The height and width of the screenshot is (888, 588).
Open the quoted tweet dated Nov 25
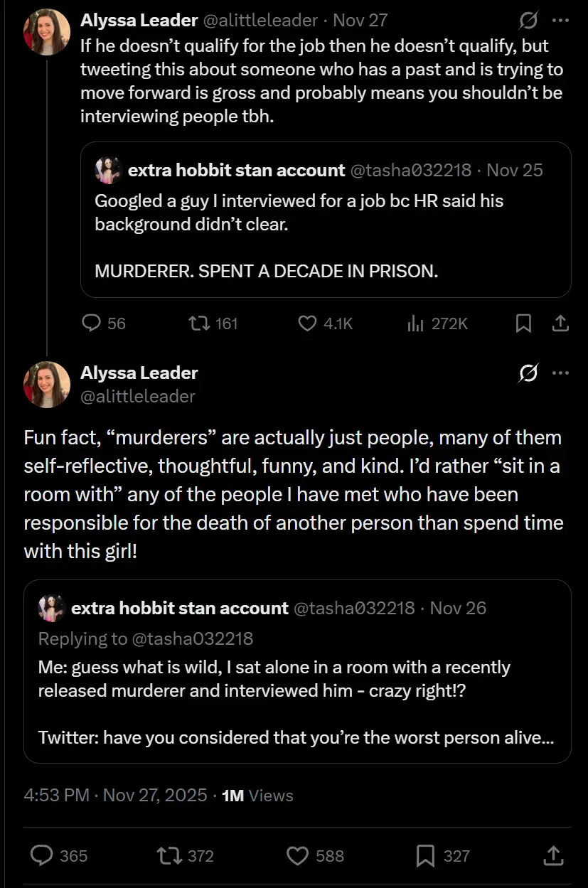pos(326,219)
